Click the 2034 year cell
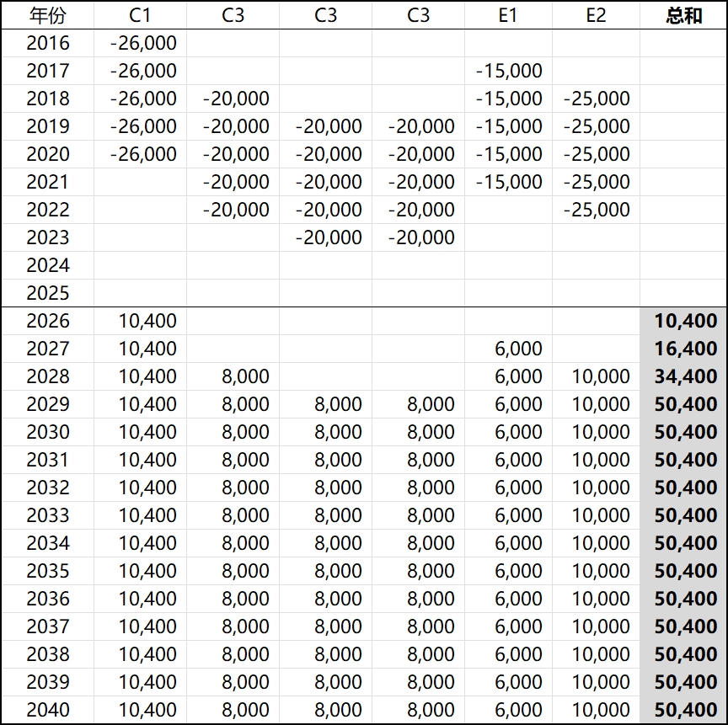 (47, 543)
